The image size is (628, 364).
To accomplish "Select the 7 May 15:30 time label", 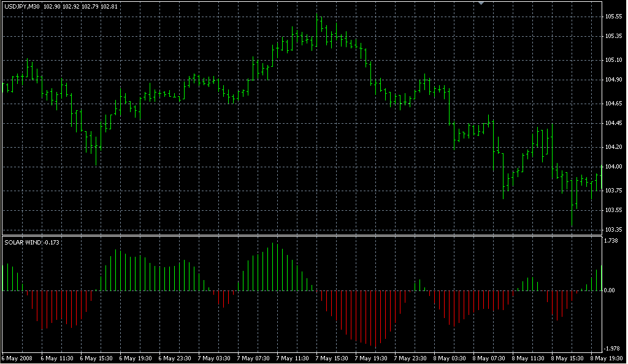I will click(333, 358).
